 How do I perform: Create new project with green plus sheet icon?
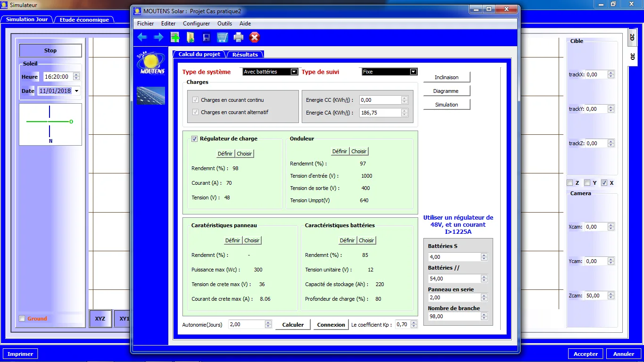tap(175, 37)
